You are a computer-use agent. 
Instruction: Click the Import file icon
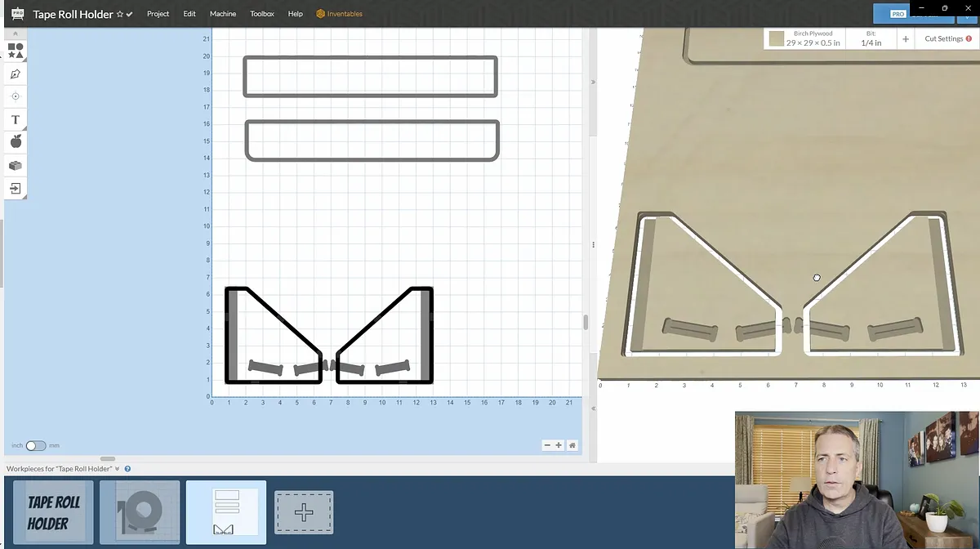(15, 188)
